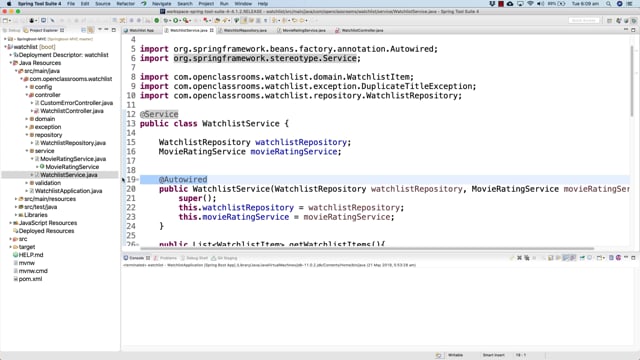Click the green Debug/Boot Dashboard run circle icon
Viewport: 640px width, 360px height.
click(x=156, y=20)
